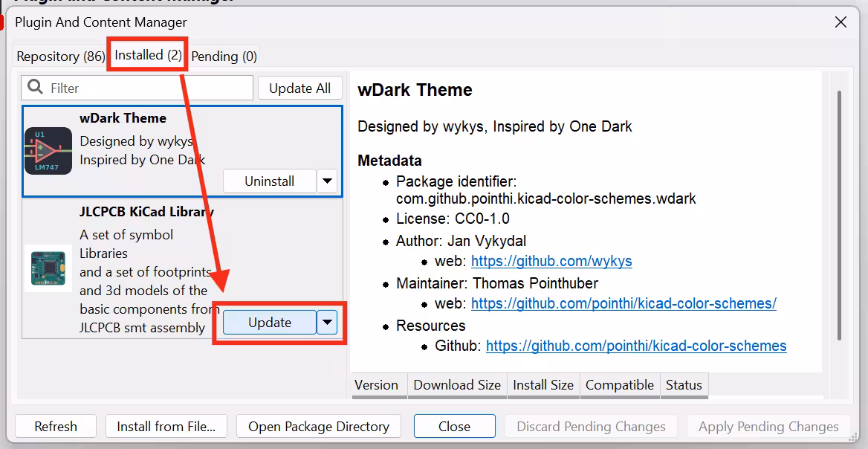Click Install from File
Screen dimensions: 868x449
(x=166, y=426)
